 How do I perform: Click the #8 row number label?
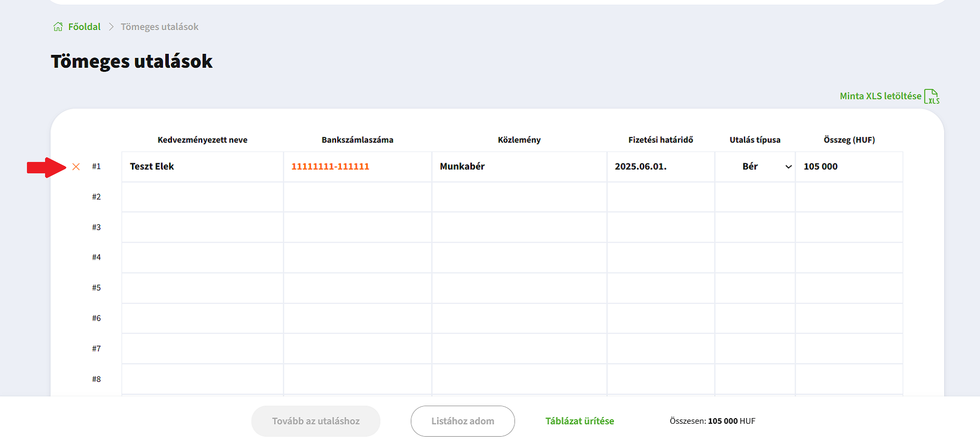(x=96, y=379)
